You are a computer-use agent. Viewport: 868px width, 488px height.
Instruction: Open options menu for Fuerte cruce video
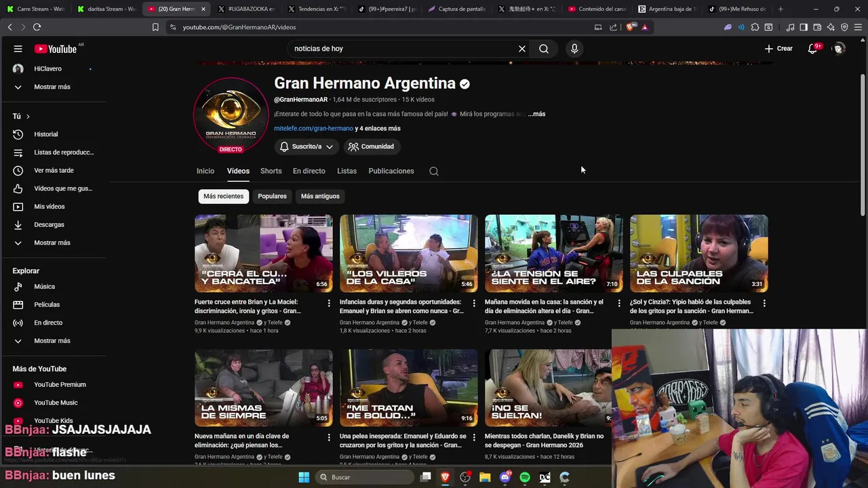click(329, 303)
